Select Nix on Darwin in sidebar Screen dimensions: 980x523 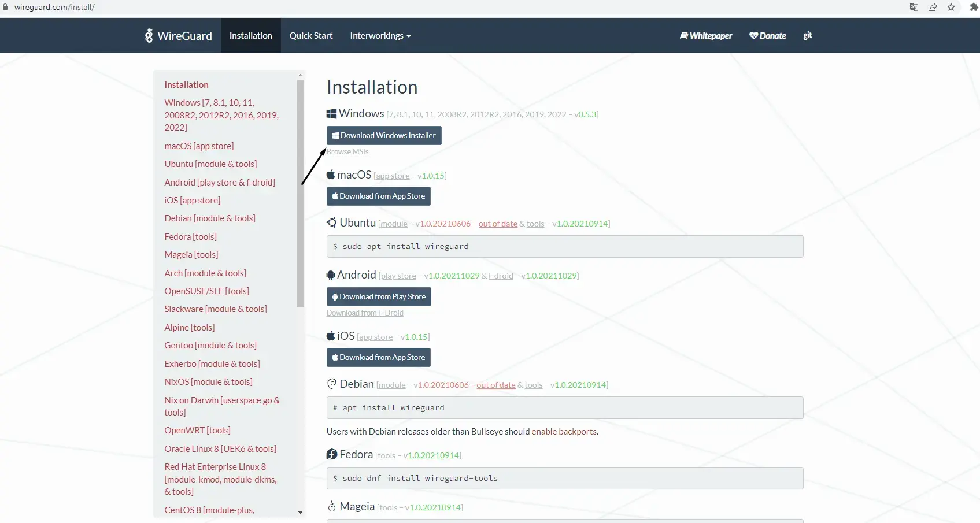pos(222,406)
